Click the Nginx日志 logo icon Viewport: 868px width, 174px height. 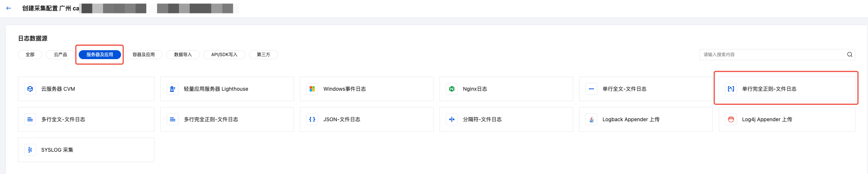point(452,89)
